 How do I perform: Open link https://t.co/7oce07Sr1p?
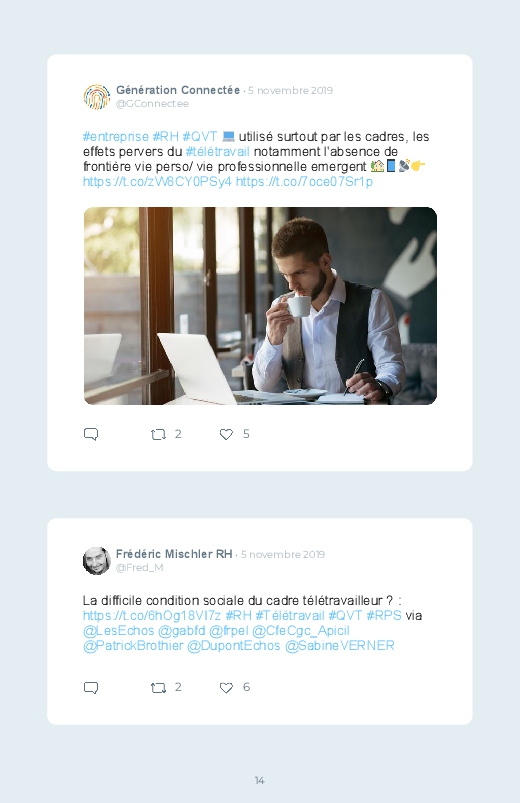304,182
